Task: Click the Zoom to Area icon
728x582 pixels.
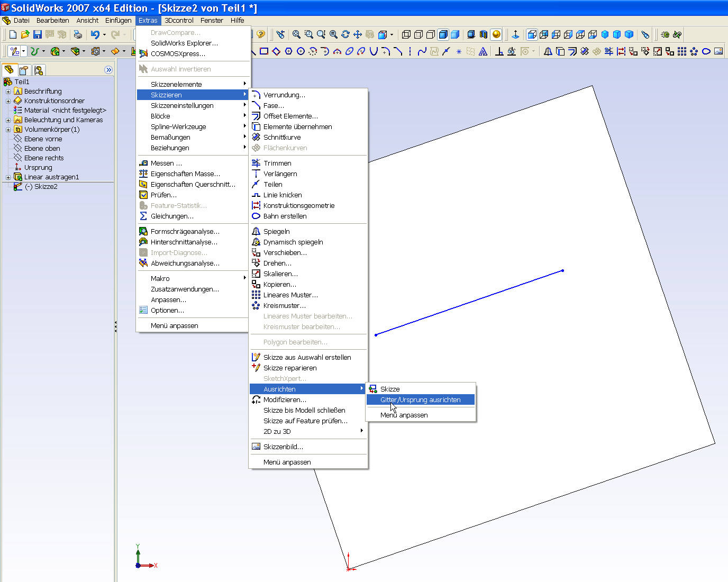Action: coord(309,34)
